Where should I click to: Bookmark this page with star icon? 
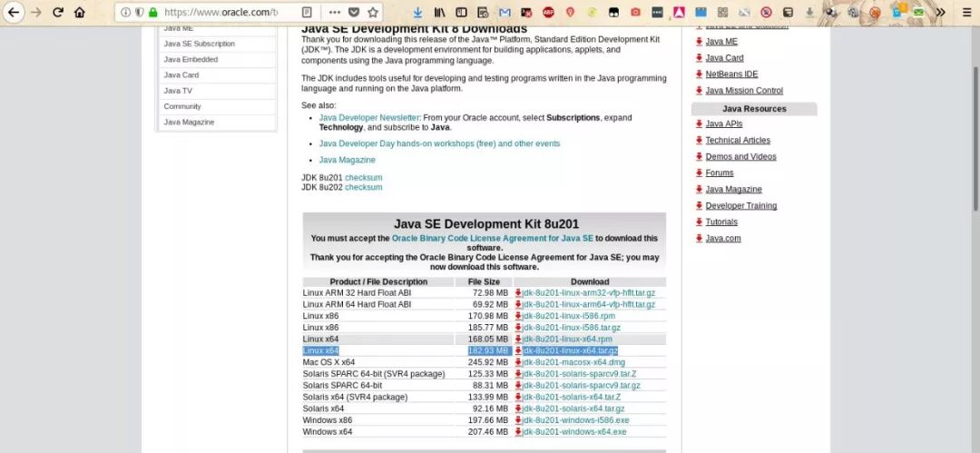373,13
